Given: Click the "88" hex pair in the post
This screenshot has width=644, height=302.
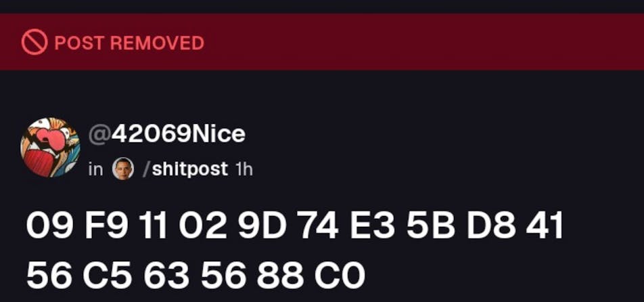Looking at the screenshot, I should click(x=281, y=275).
